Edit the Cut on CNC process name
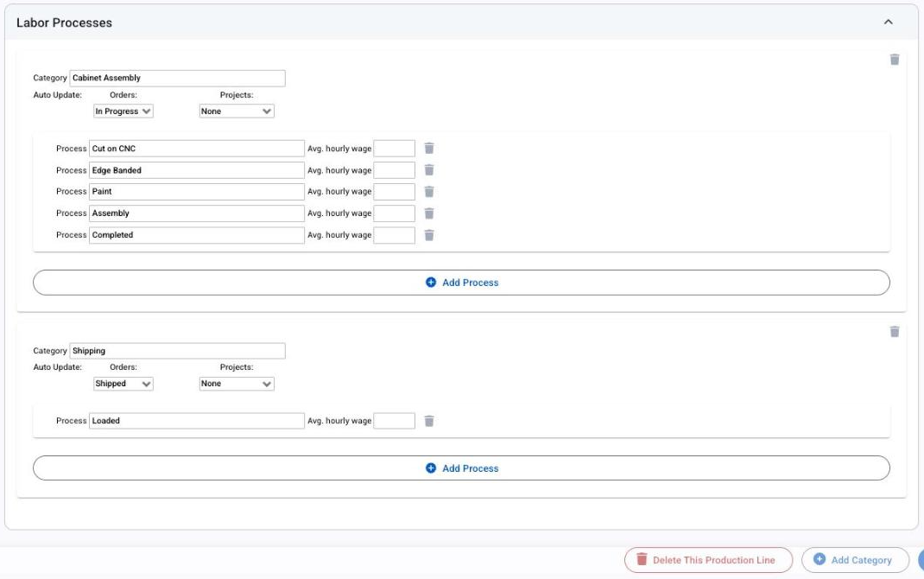 tap(197, 149)
